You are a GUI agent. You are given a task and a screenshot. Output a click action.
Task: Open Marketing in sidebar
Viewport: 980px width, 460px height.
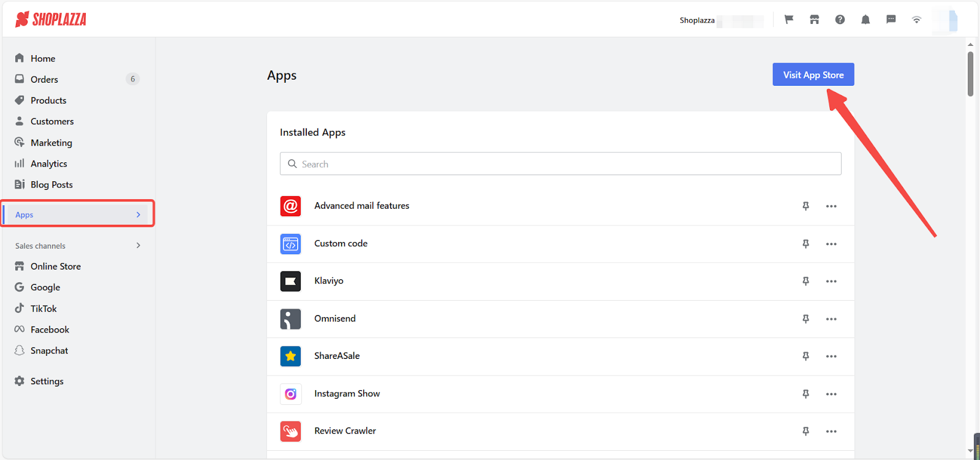[51, 143]
